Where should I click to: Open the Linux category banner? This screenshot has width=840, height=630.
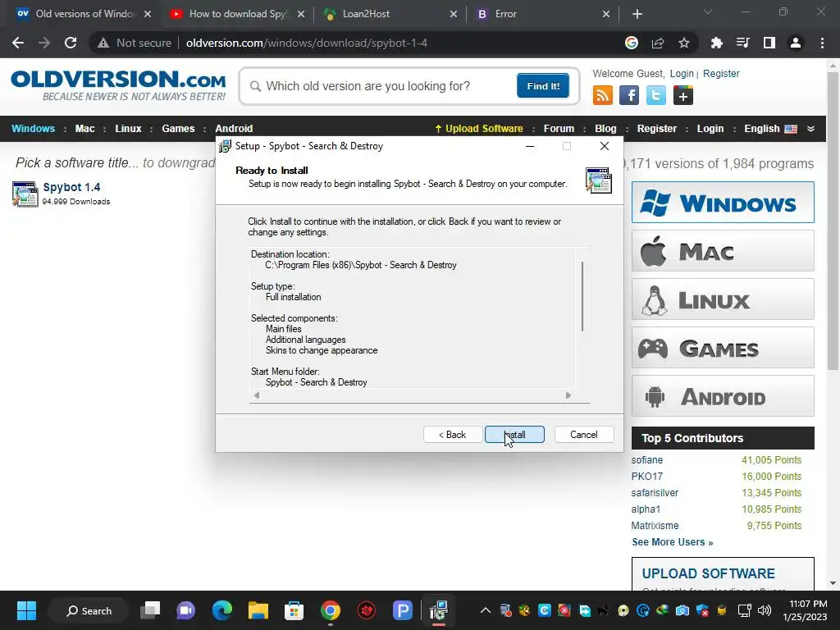click(723, 299)
